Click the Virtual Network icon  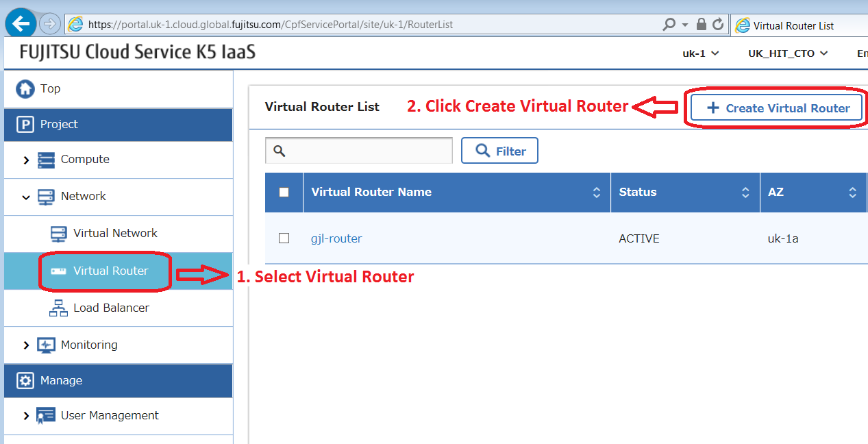click(59, 234)
